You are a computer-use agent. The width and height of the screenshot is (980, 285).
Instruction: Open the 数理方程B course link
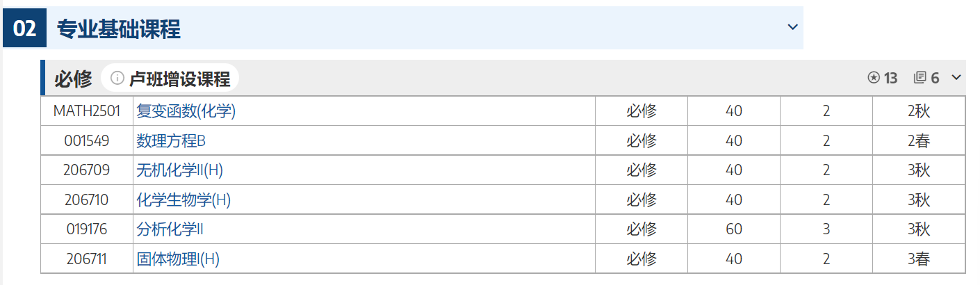[171, 141]
